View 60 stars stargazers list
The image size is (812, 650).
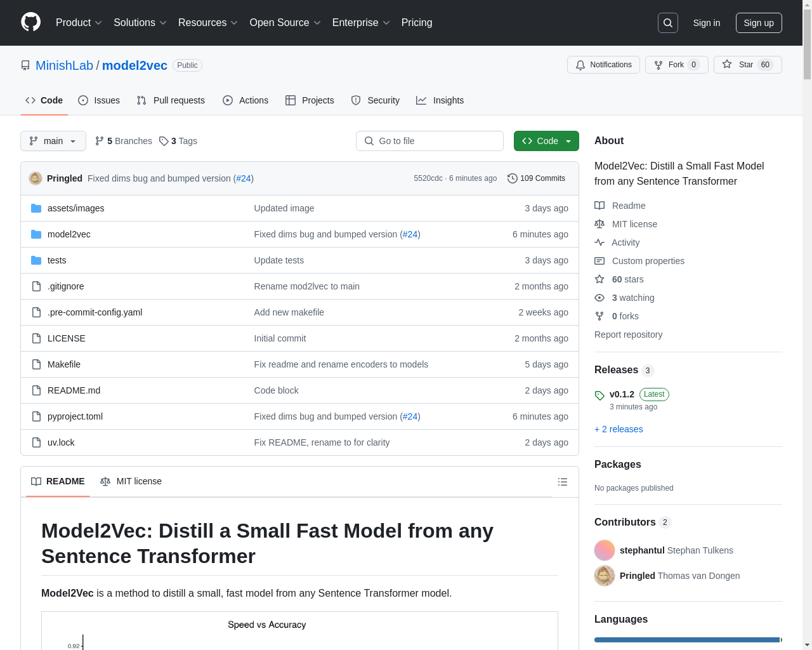pyautogui.click(x=627, y=279)
